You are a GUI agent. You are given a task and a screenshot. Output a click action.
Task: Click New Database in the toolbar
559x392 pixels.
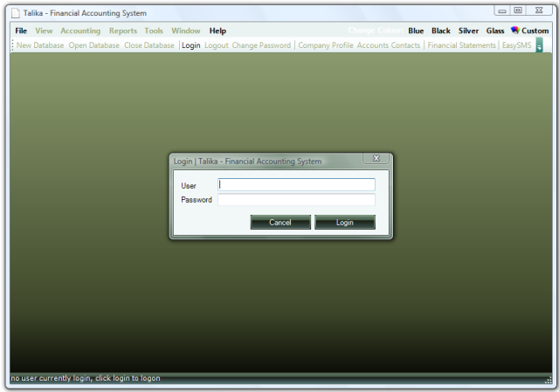(40, 45)
